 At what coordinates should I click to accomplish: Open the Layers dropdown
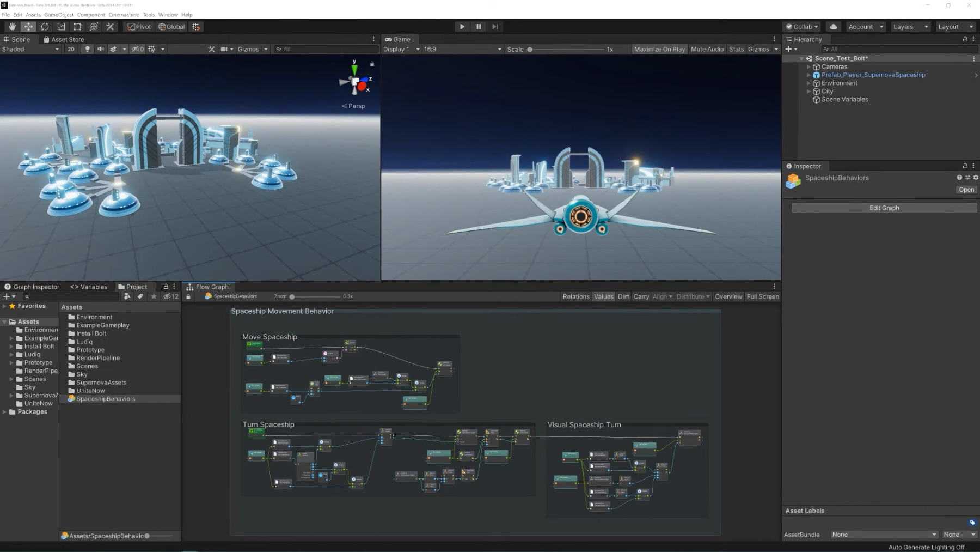pos(910,27)
